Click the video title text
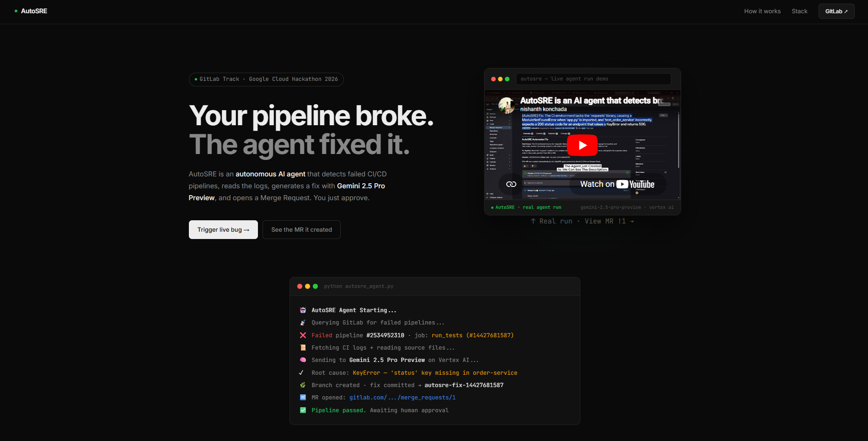 coord(591,101)
